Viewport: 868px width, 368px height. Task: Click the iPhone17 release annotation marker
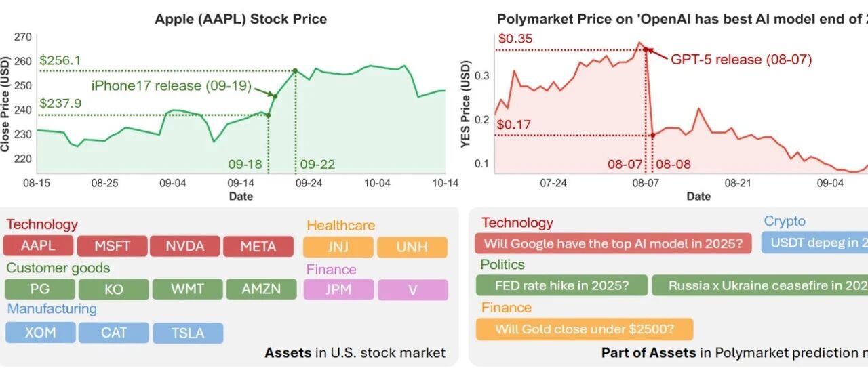point(275,96)
